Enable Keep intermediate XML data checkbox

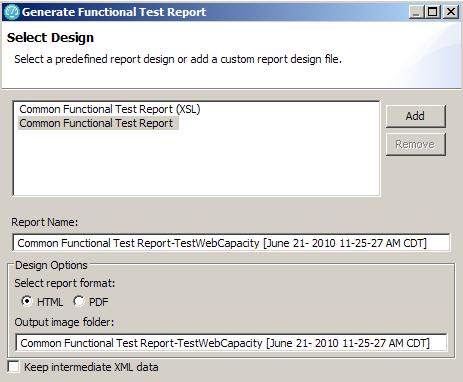[13, 367]
